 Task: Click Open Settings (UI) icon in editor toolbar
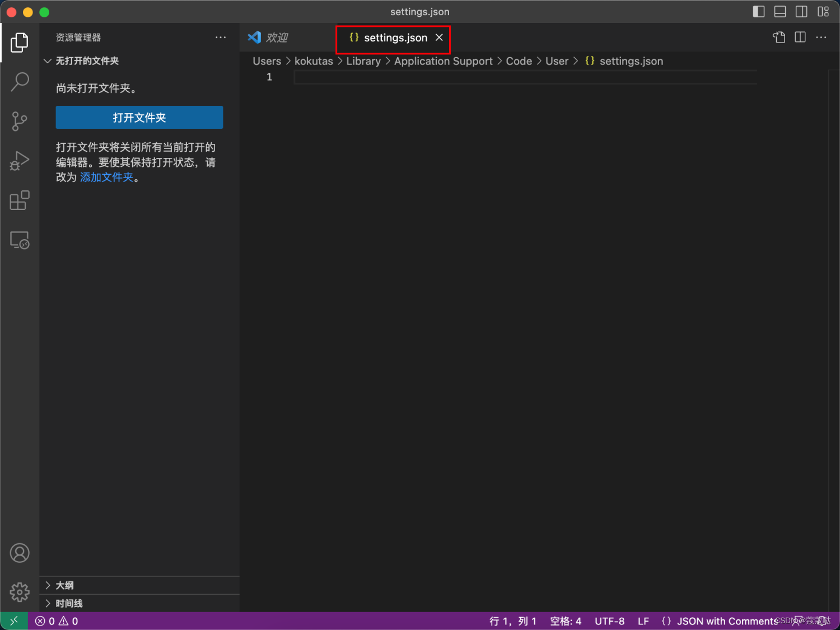779,38
